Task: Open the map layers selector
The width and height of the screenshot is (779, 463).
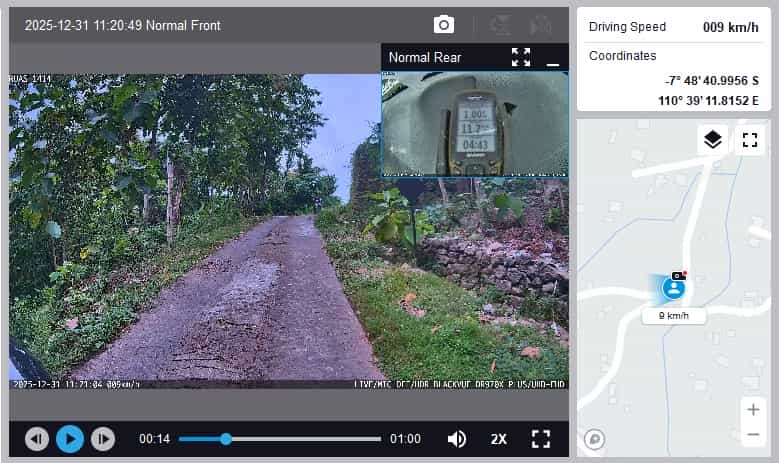Action: point(712,140)
